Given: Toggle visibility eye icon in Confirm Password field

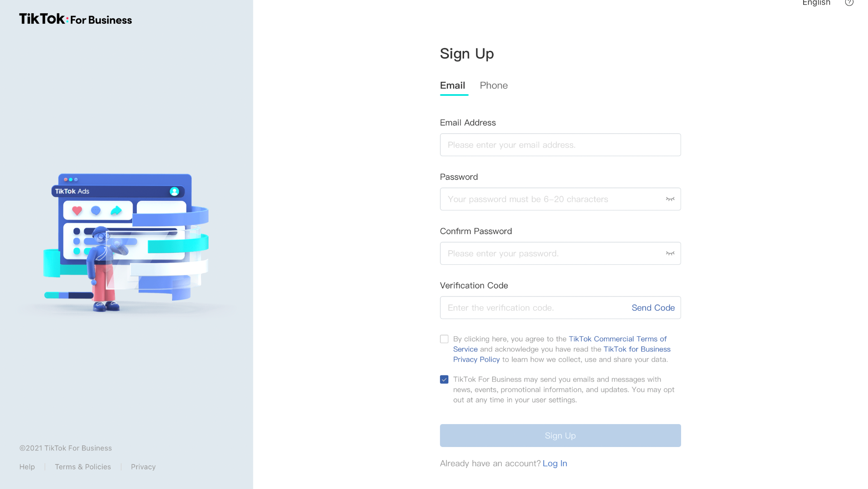Looking at the screenshot, I should pyautogui.click(x=670, y=253).
